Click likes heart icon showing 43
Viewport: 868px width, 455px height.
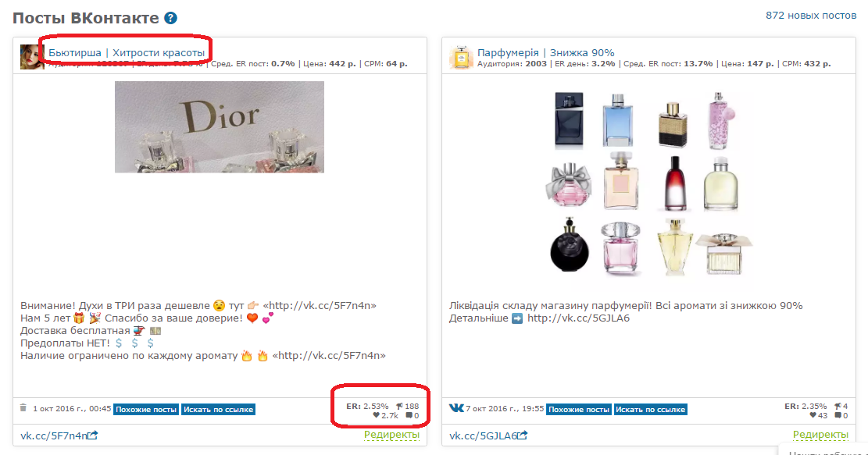(x=813, y=415)
